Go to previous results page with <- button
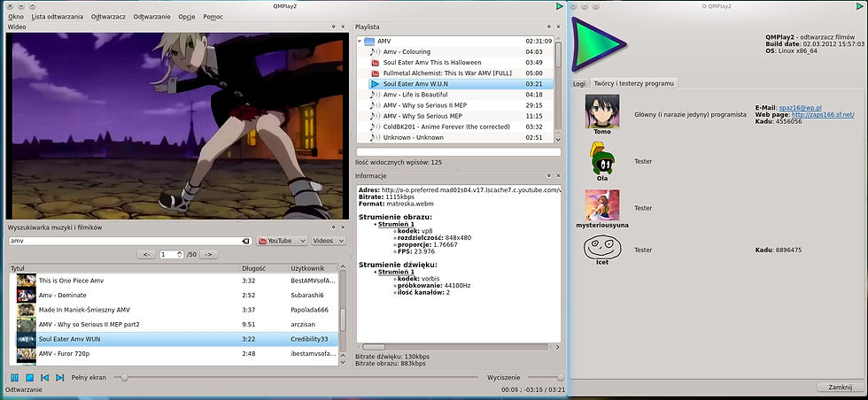The image size is (868, 400). [x=146, y=255]
